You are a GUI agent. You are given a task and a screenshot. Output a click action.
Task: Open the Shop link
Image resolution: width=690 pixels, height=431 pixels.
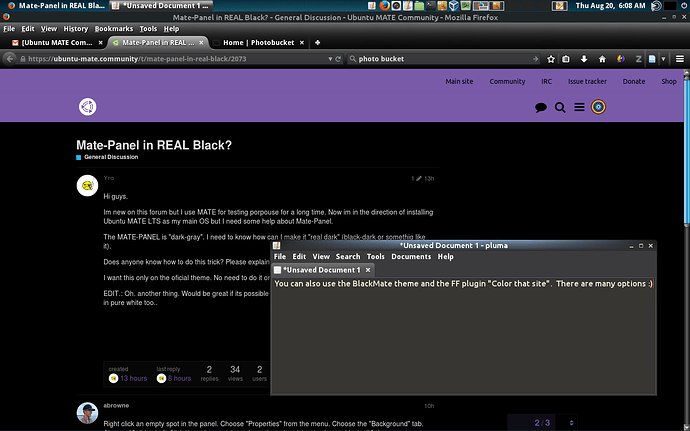pos(668,81)
